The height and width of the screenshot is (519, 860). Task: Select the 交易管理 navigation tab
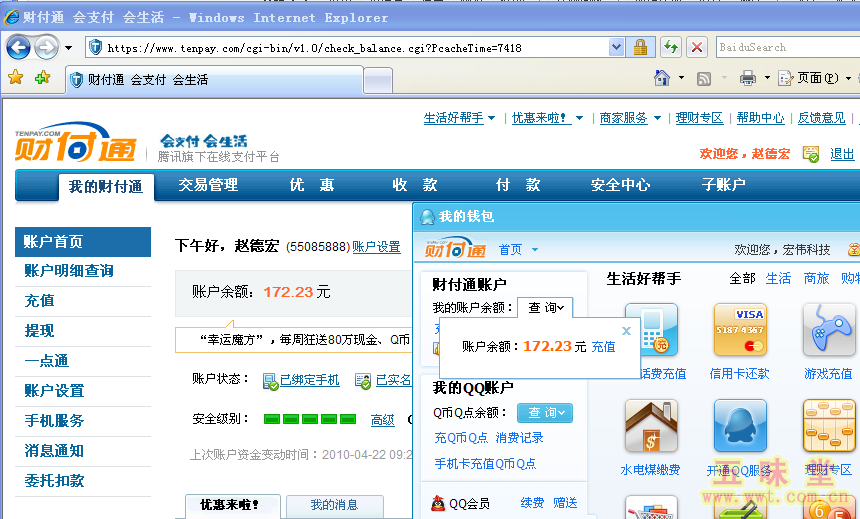pos(208,185)
